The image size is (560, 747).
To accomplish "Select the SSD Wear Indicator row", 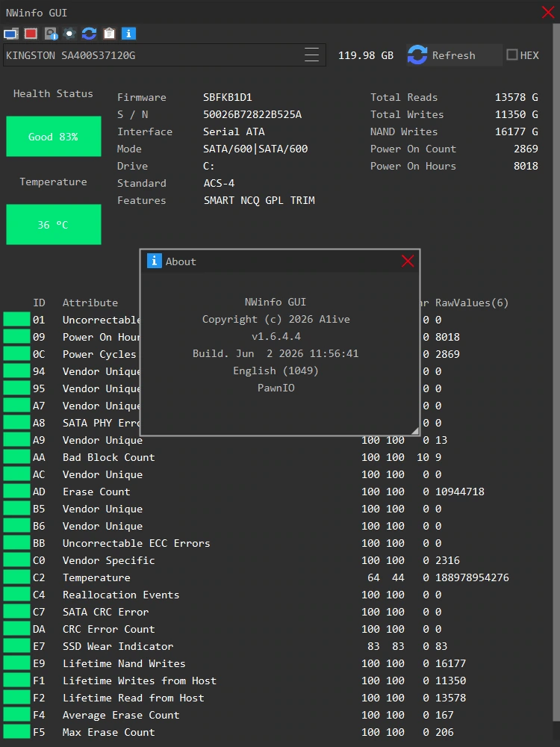I will [276, 646].
